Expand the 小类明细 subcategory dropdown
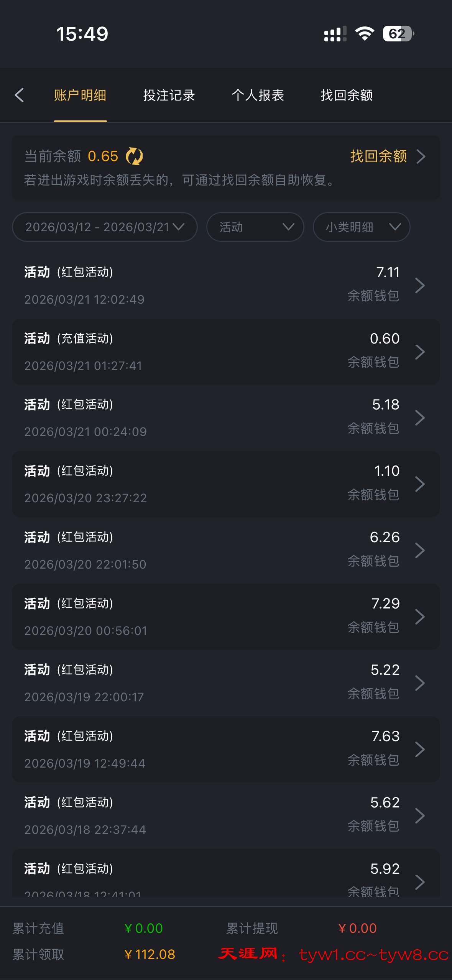This screenshot has width=452, height=980. tap(361, 227)
